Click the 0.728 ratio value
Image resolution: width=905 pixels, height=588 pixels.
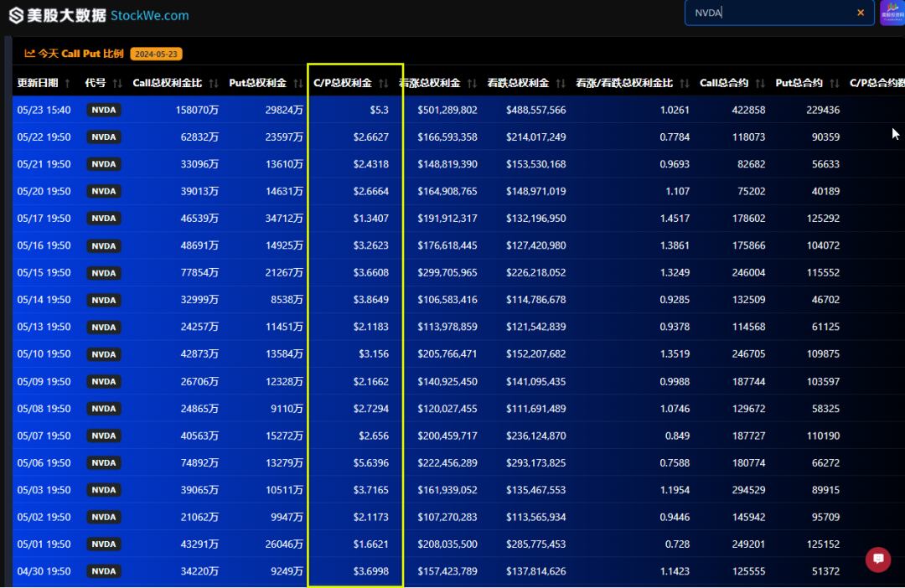[678, 544]
